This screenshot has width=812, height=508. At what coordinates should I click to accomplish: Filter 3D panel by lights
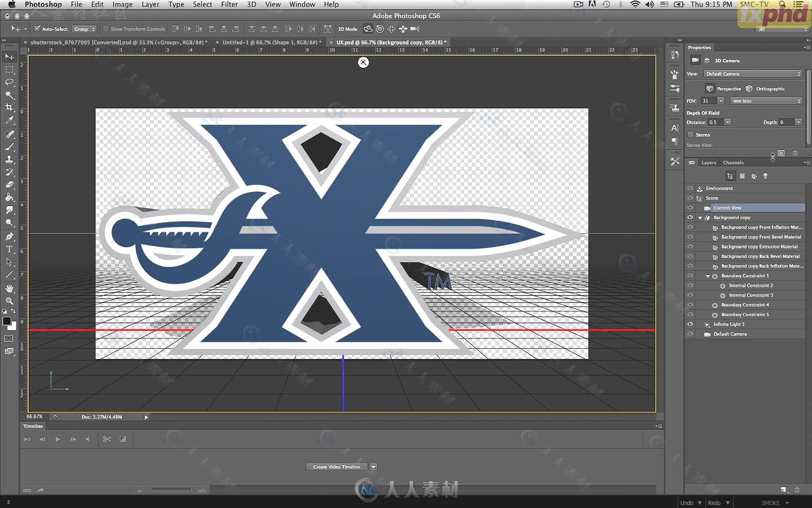point(765,176)
